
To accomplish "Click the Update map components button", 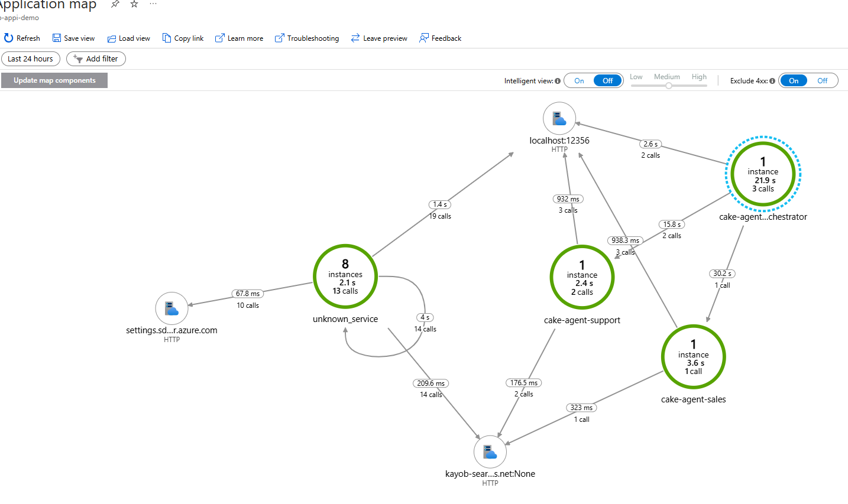I will tap(54, 80).
